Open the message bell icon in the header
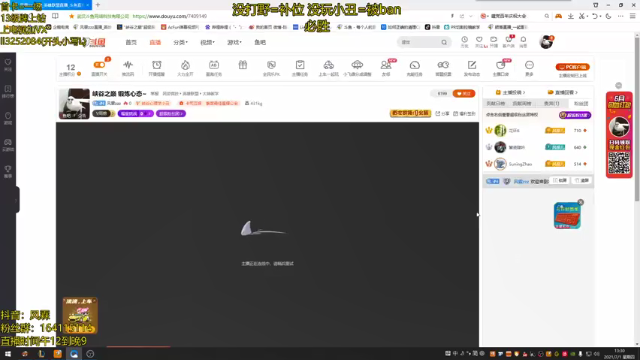Image resolution: width=640 pixels, height=360 pixels. pos(523,40)
